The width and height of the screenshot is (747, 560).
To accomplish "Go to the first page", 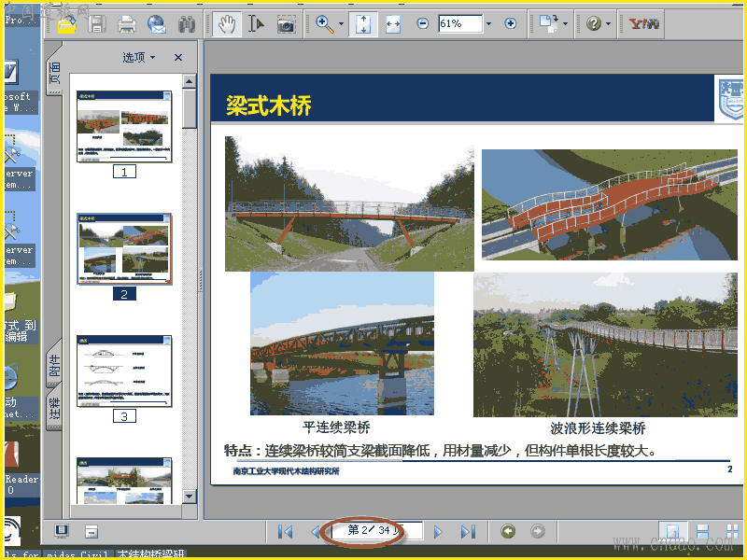I will [285, 531].
